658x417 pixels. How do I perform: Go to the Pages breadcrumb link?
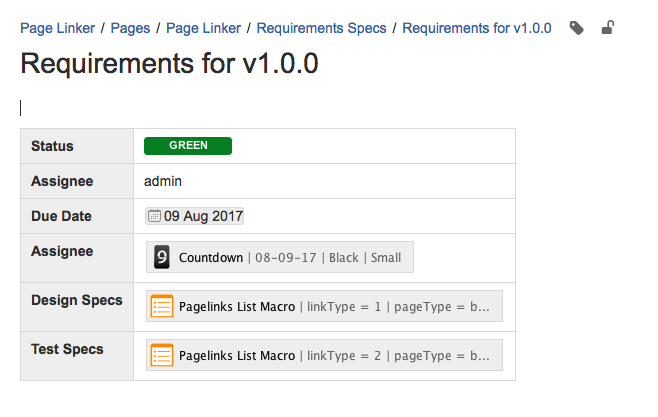coord(130,28)
